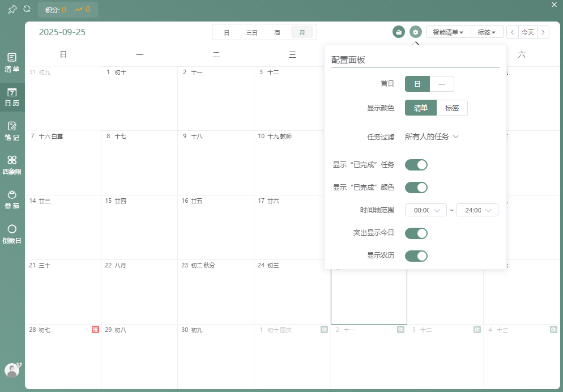Viewport: 563px width, 392px height.
Task: Switch to the 周 calendar view
Action: tap(277, 32)
